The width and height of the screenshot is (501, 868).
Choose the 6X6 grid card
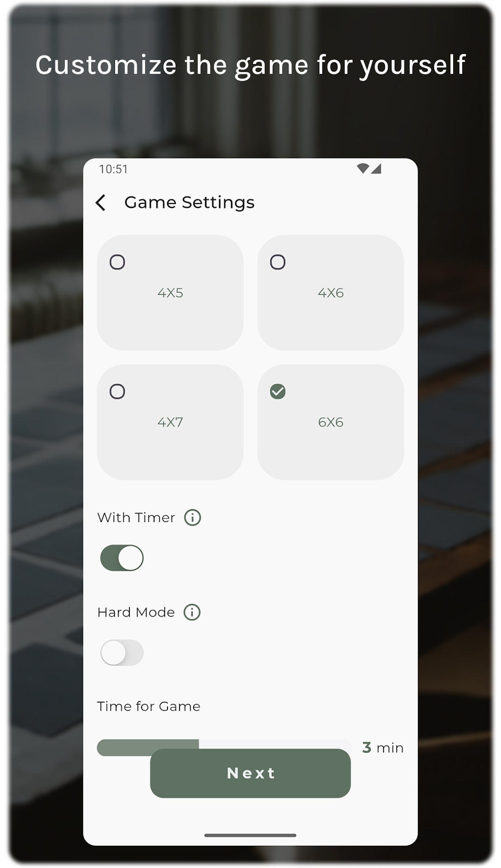pos(331,422)
